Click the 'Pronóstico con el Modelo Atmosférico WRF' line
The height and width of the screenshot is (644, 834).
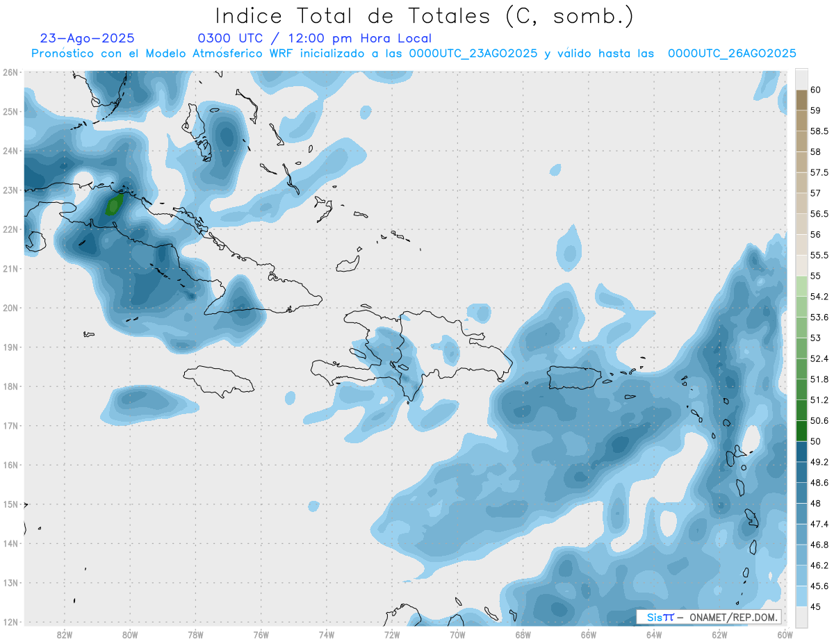pyautogui.click(x=414, y=53)
